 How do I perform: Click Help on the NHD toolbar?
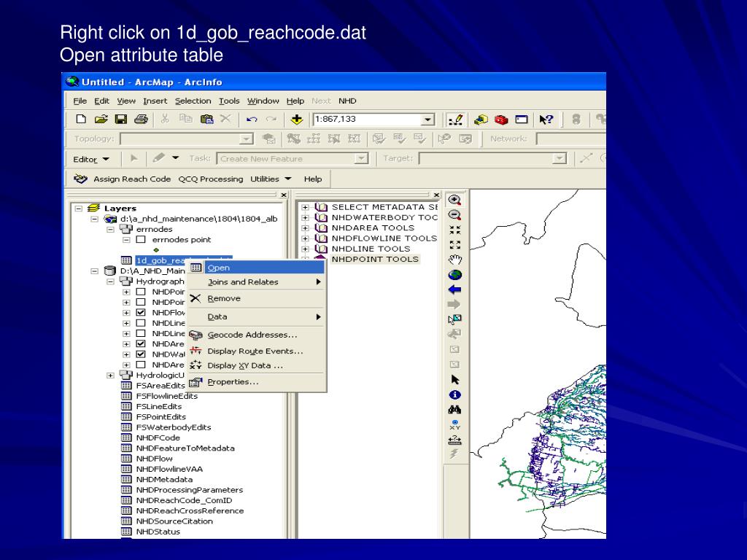(x=313, y=179)
